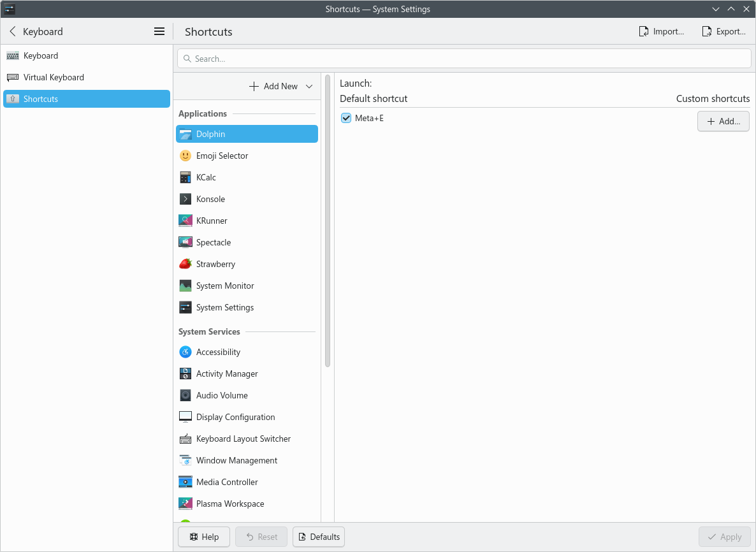756x552 pixels.
Task: Select the Emoji Selector smiley icon
Action: (185, 156)
